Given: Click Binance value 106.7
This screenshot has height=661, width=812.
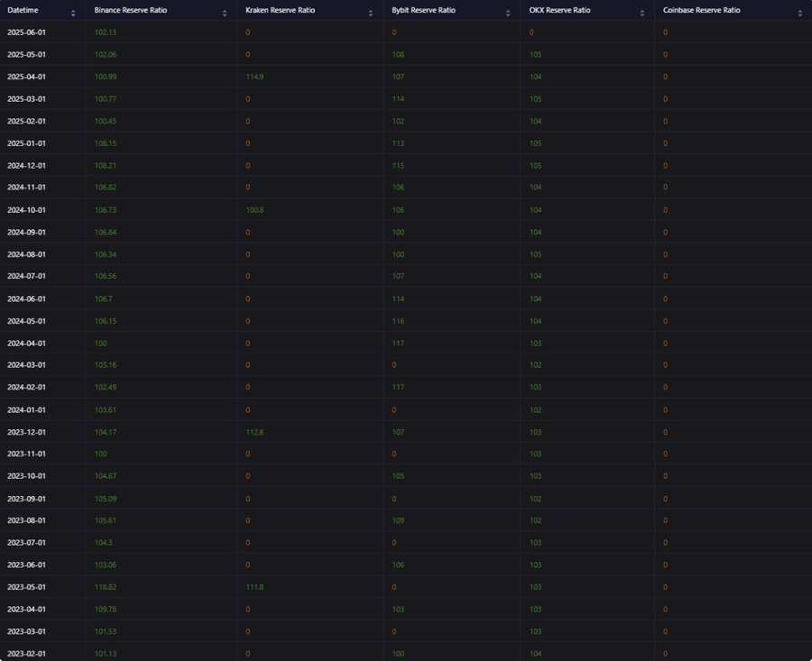Looking at the screenshot, I should tap(104, 299).
